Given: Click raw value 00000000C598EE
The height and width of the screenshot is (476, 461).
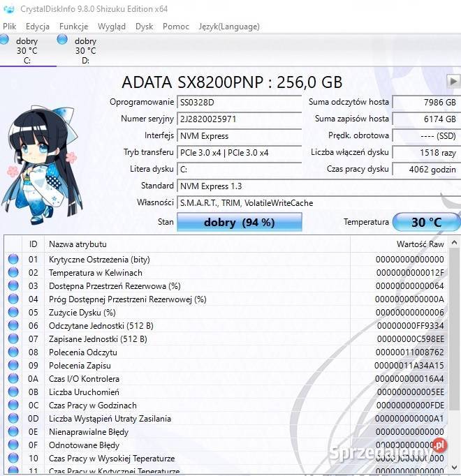Looking at the screenshot, I should point(410,339).
